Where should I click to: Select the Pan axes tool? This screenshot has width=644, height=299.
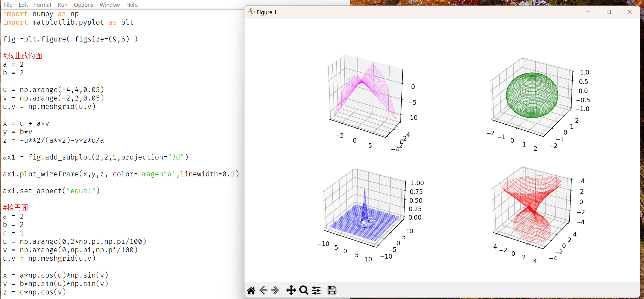pos(291,290)
